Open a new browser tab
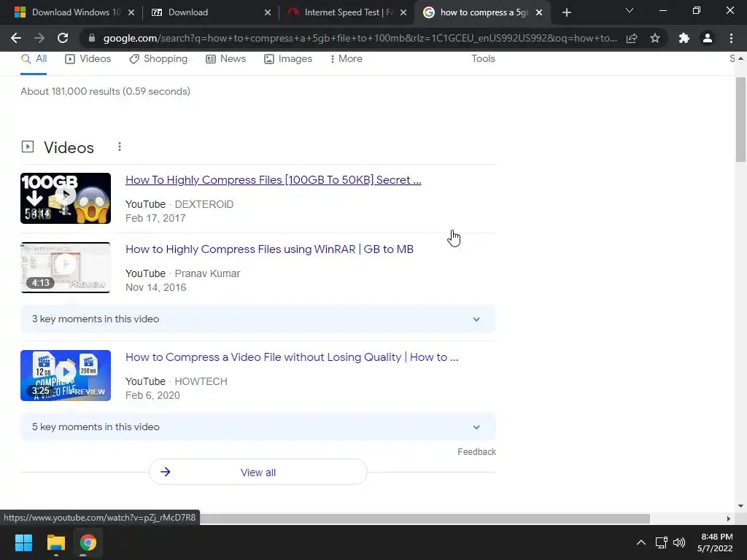747x560 pixels. pos(566,12)
